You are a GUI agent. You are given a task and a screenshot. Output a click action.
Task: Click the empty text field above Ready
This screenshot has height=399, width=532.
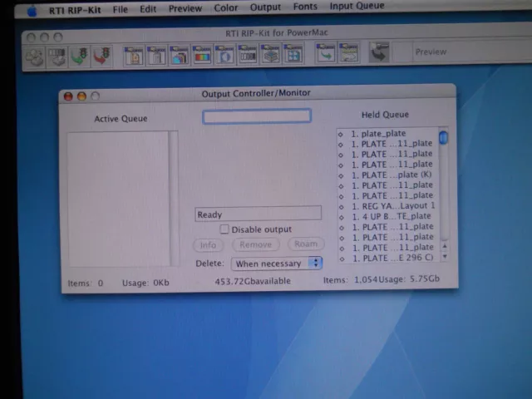257,116
